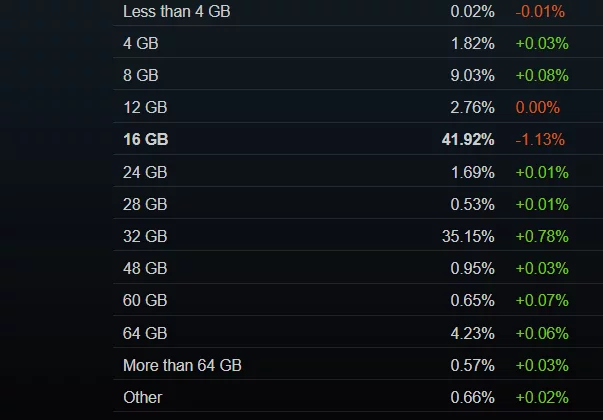Viewport: 603px width, 420px height.
Task: Select the red 0.00% change value
Action: [x=538, y=107]
